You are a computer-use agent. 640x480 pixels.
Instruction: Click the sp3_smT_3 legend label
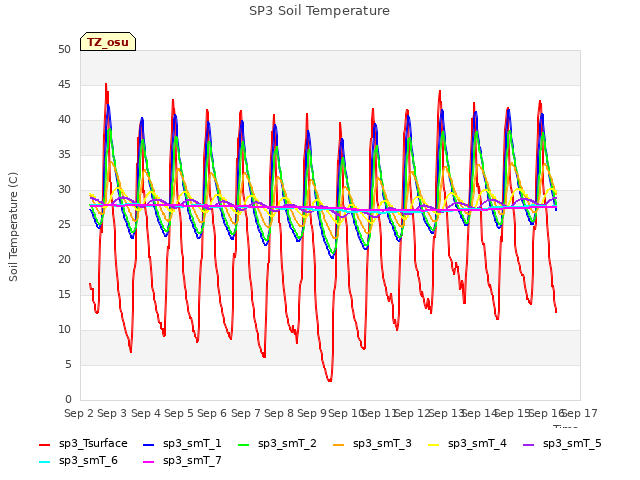382,443
